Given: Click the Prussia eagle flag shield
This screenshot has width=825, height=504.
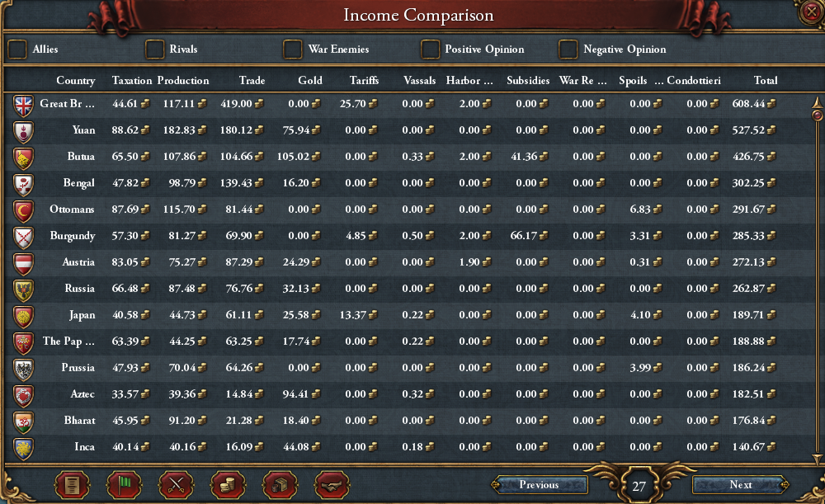Looking at the screenshot, I should pos(24,369).
